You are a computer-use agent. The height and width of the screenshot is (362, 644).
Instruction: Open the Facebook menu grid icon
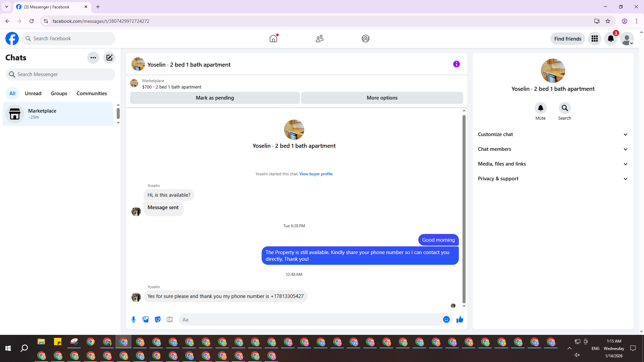coord(595,39)
